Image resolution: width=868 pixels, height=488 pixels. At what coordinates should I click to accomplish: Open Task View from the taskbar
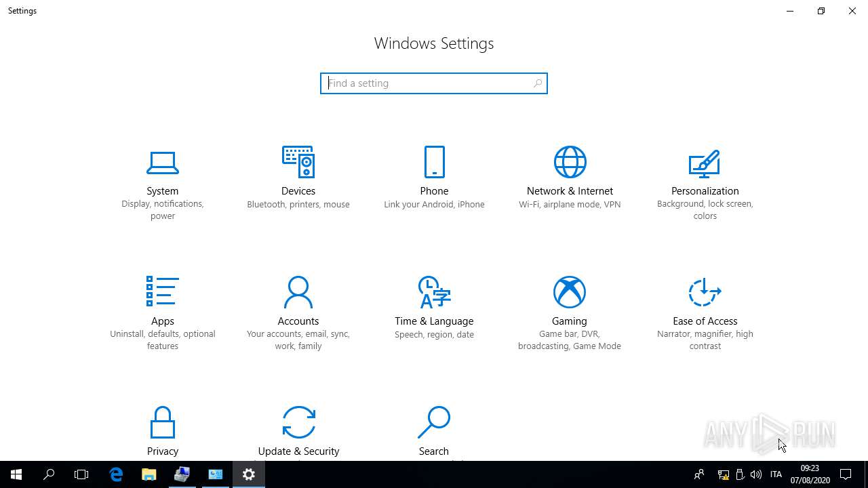[81, 474]
